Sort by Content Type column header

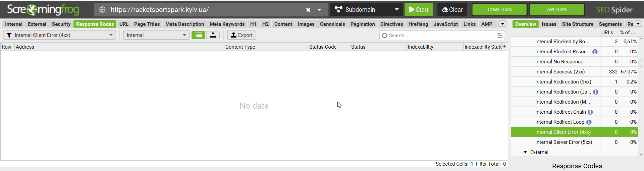pyautogui.click(x=266, y=47)
